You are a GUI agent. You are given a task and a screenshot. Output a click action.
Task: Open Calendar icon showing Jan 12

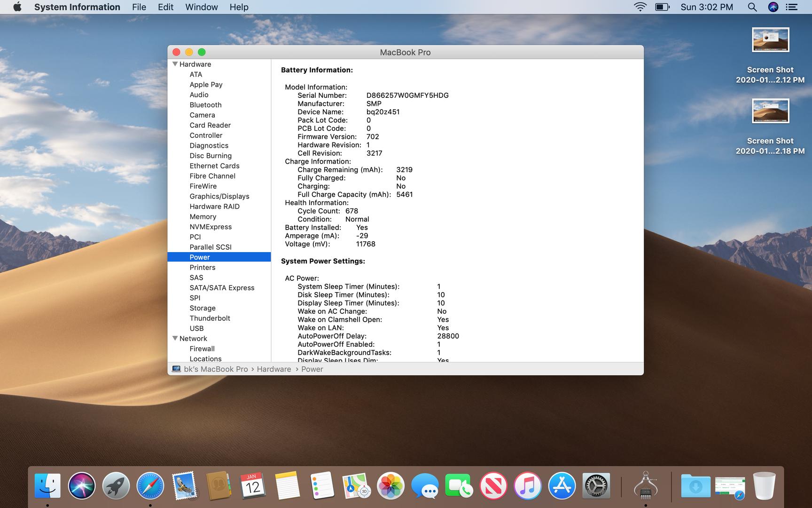click(x=253, y=486)
